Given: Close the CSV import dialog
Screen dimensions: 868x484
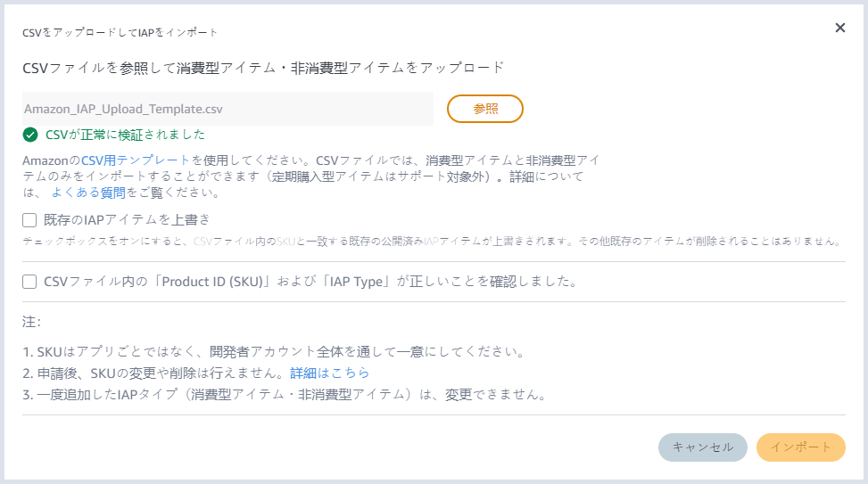Looking at the screenshot, I should tap(839, 28).
